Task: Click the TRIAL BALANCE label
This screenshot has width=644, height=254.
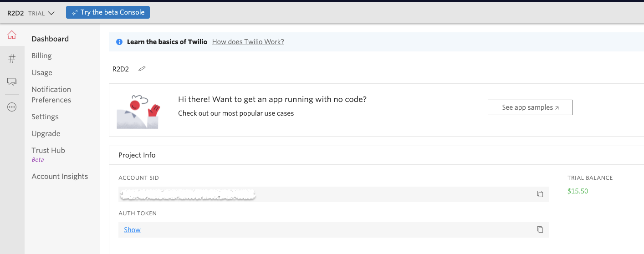Action: (x=590, y=178)
